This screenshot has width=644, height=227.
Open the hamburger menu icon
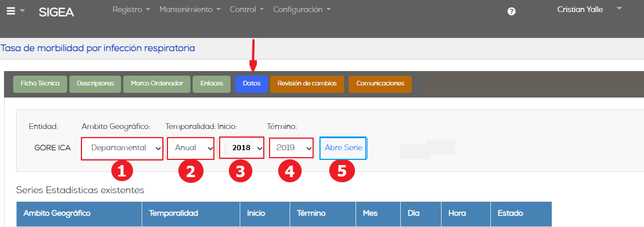[x=11, y=11]
